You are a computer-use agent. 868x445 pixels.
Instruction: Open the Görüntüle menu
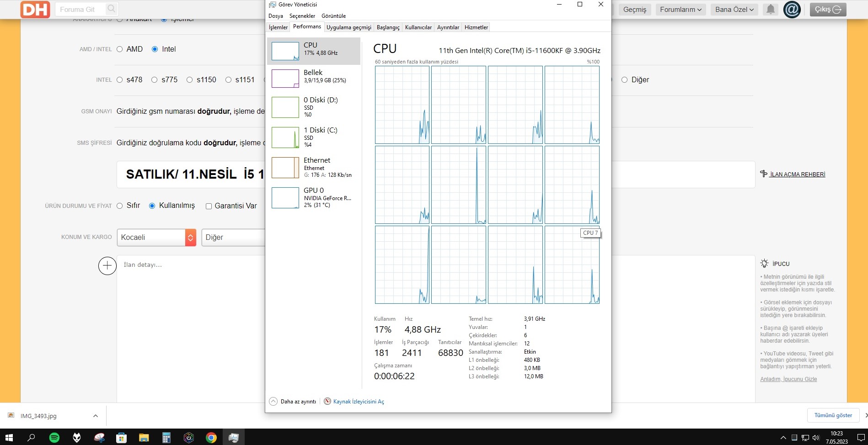coord(333,16)
